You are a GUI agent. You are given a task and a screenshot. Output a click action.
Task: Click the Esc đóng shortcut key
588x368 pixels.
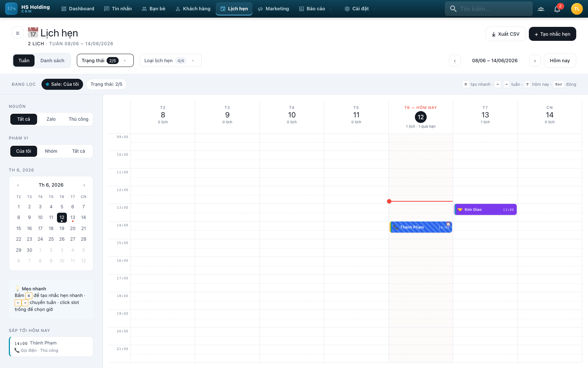pos(559,84)
